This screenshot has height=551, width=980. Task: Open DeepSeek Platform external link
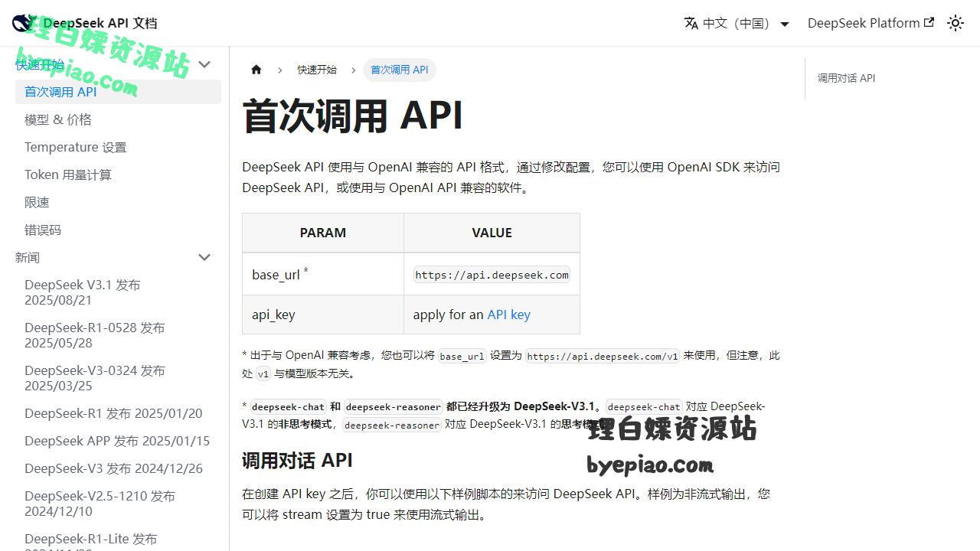(x=871, y=23)
